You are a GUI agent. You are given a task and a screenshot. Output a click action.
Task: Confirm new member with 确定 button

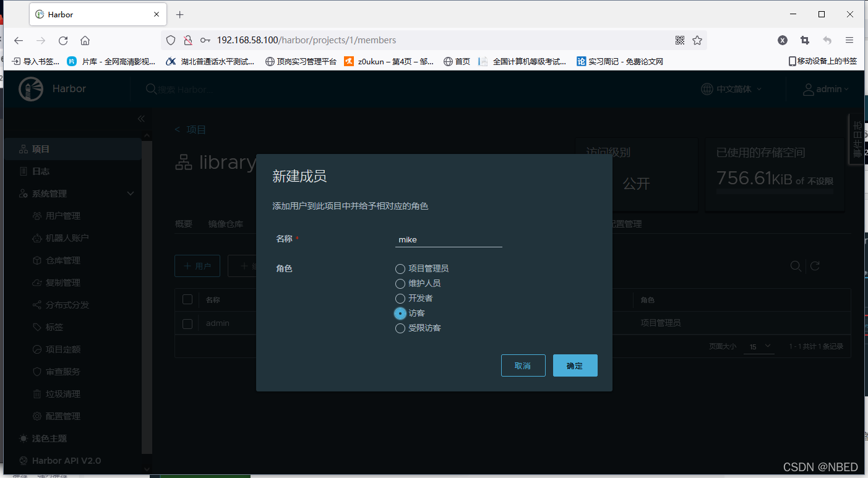[574, 365]
